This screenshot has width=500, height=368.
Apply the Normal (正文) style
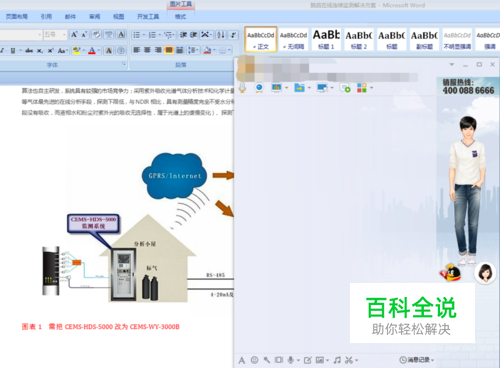(x=261, y=39)
